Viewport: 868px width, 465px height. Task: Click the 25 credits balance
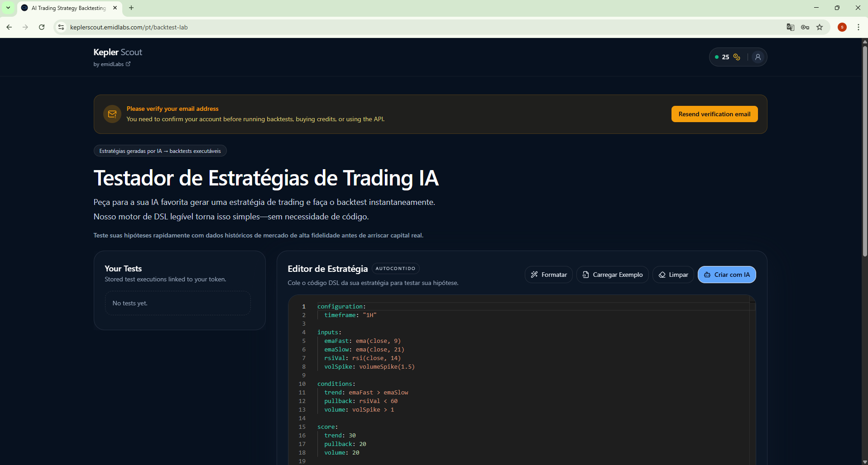click(725, 57)
